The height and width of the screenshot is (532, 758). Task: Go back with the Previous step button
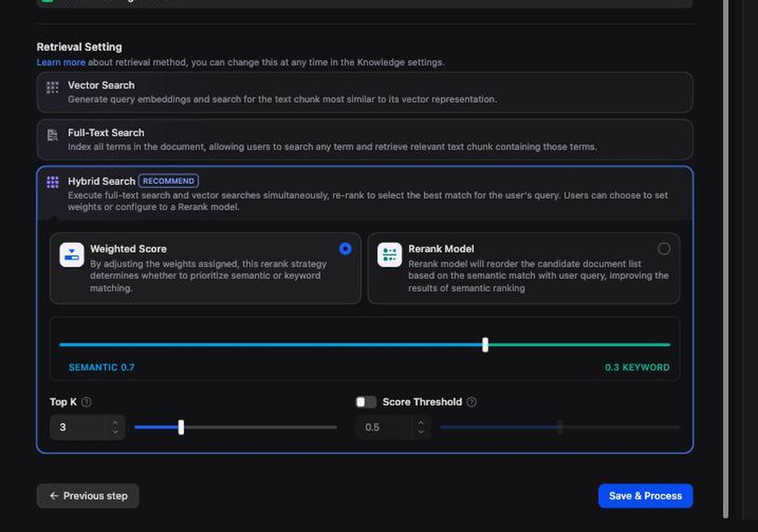88,496
